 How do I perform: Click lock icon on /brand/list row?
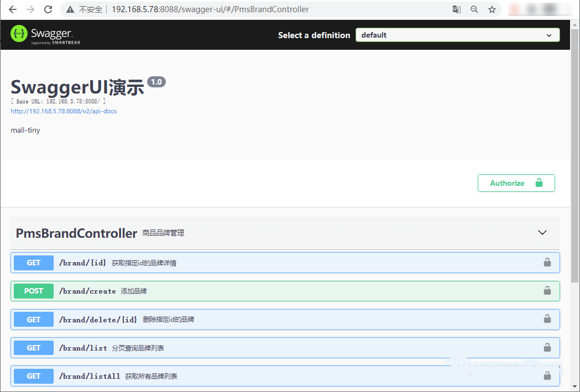(x=547, y=347)
